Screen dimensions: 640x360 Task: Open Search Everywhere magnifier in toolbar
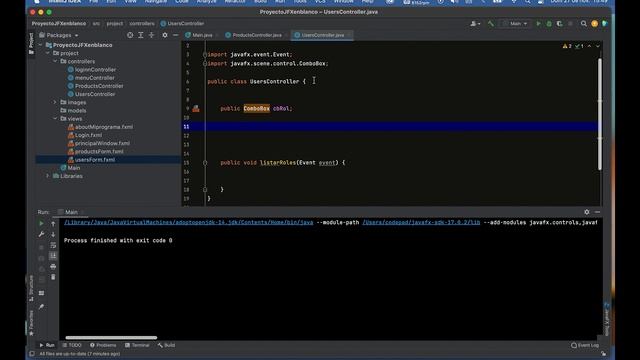coord(584,24)
